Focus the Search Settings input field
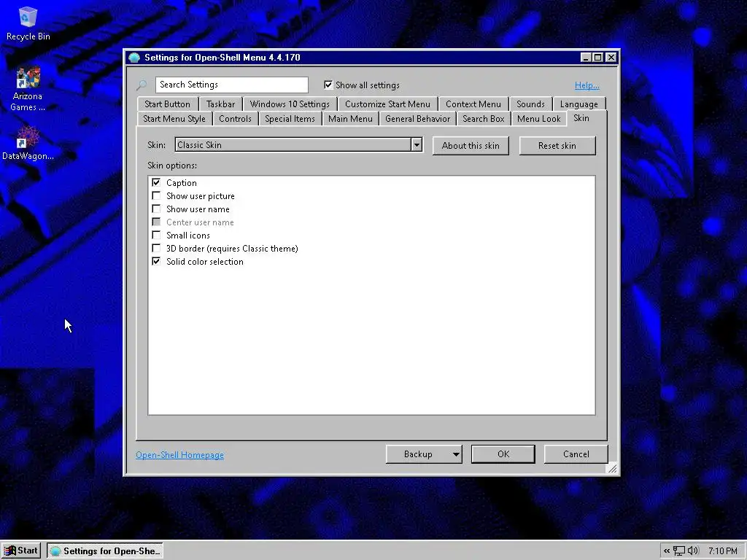 click(x=231, y=85)
